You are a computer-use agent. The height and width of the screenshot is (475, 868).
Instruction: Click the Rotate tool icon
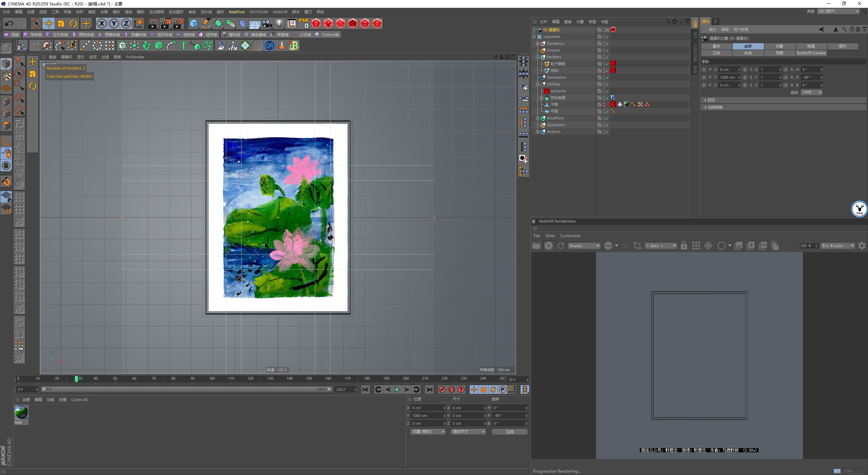pyautogui.click(x=73, y=23)
